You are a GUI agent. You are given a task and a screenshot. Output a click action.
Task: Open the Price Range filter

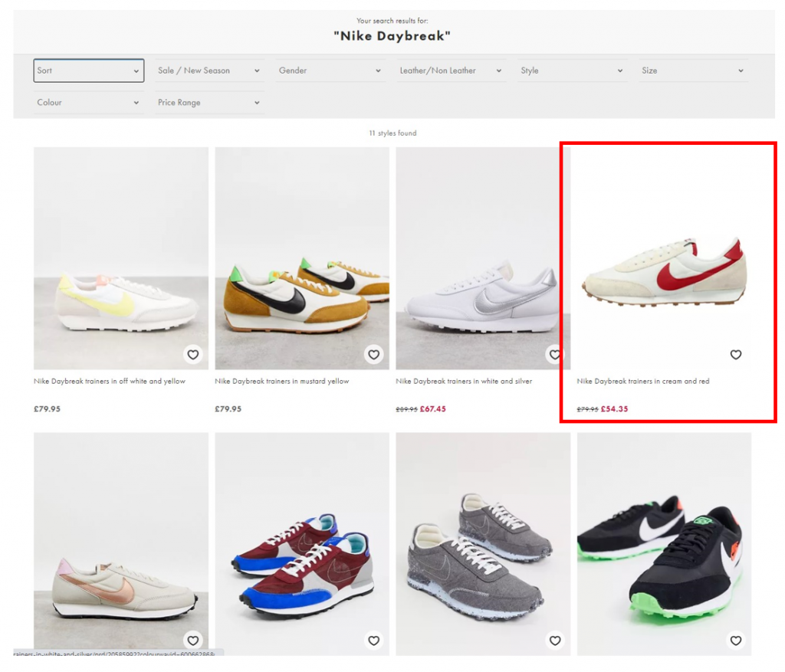tap(209, 103)
